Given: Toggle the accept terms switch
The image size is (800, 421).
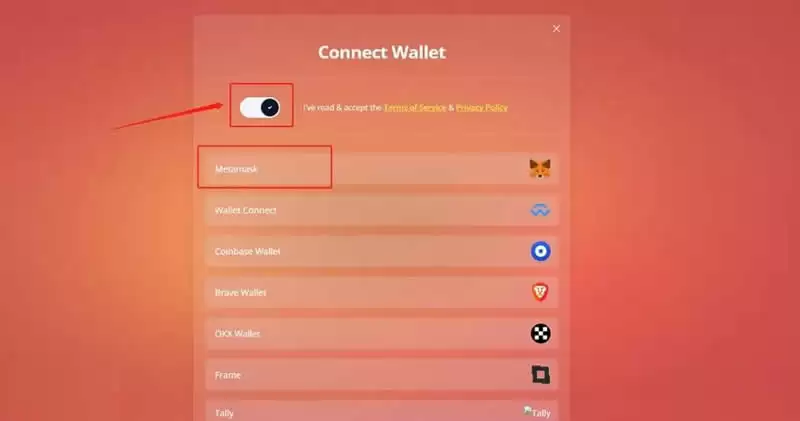Looking at the screenshot, I should pyautogui.click(x=260, y=108).
